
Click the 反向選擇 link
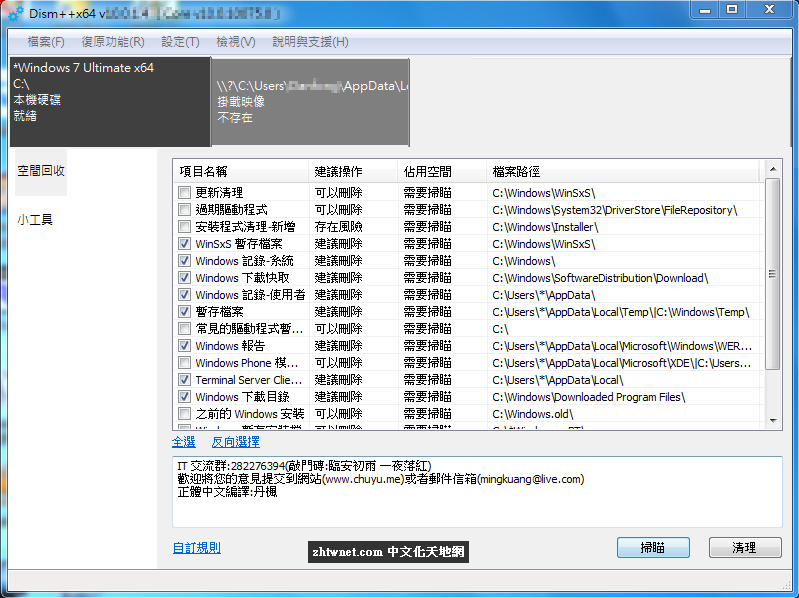point(235,442)
